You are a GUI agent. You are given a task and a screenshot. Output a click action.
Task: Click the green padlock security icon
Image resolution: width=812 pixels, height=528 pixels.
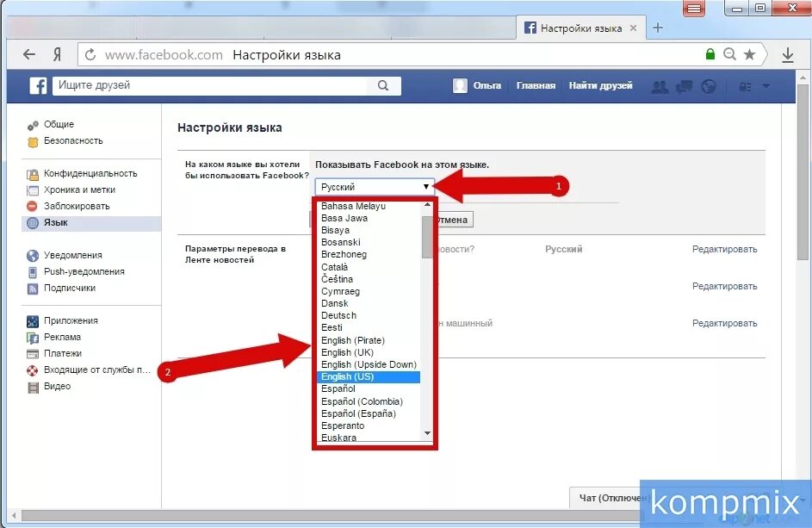coord(710,54)
